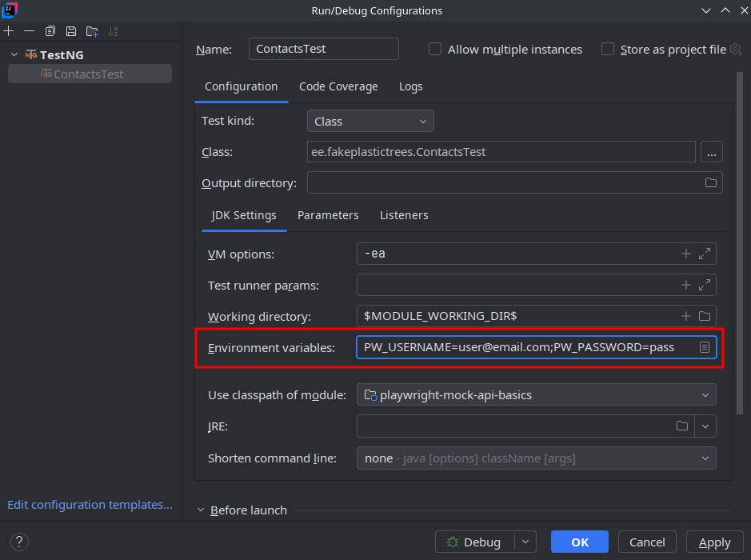Open the Listeners tab
The width and height of the screenshot is (751, 560).
(404, 215)
